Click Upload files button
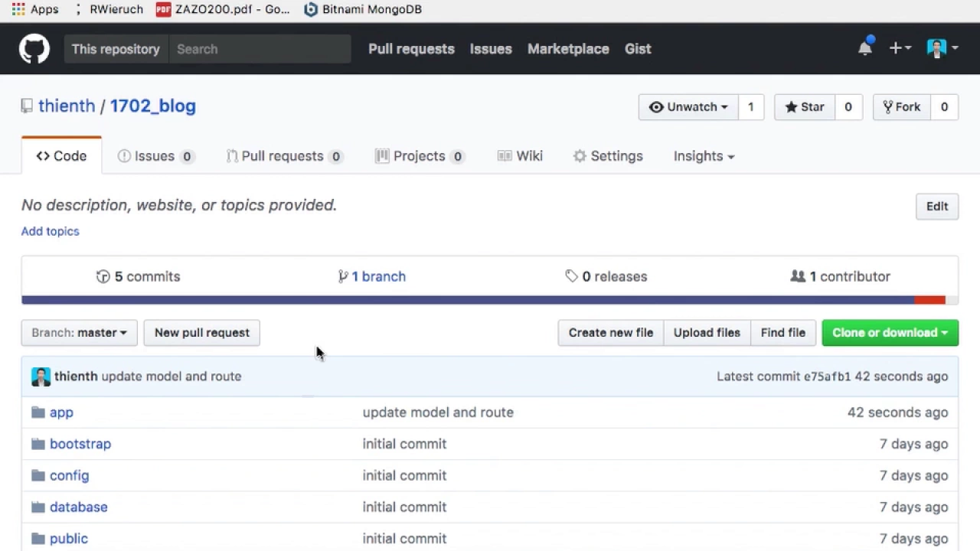Screen dimensions: 980x551 point(707,333)
